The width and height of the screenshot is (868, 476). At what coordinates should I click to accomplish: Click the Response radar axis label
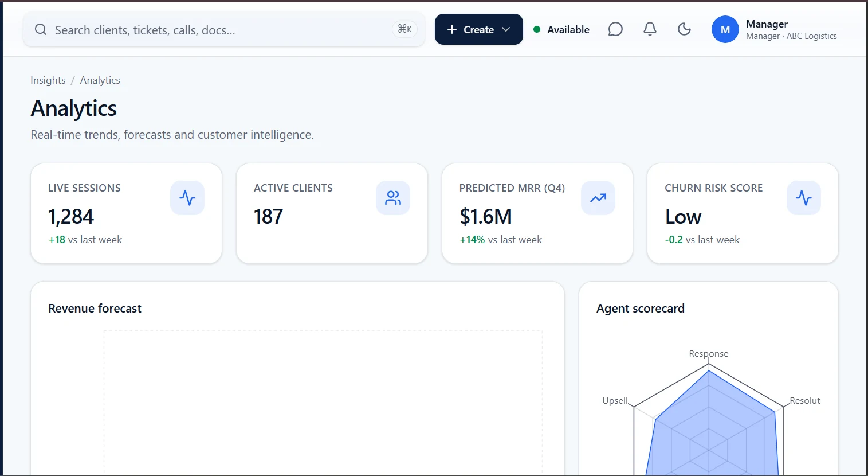(x=709, y=354)
